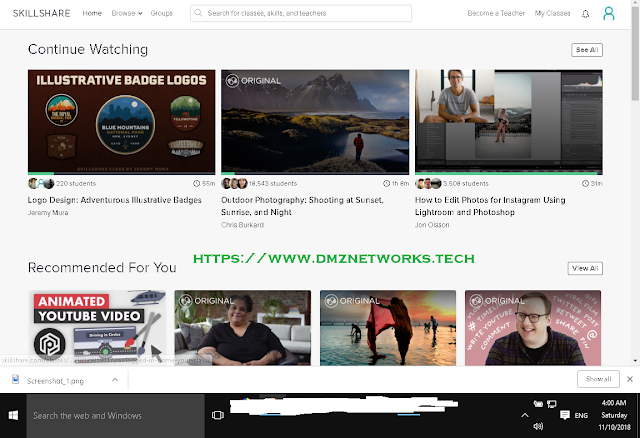Open the recommended sunset beach class
The image size is (640, 438).
tap(388, 328)
